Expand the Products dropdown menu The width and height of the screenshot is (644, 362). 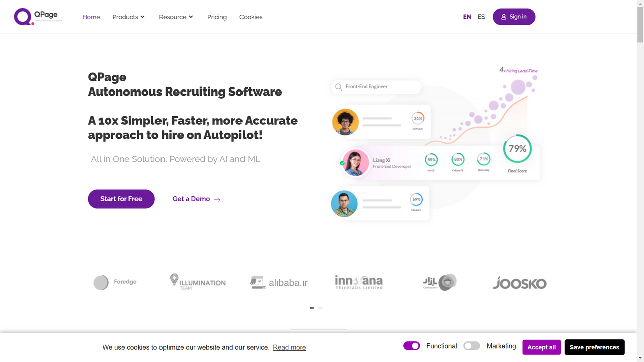pyautogui.click(x=129, y=17)
